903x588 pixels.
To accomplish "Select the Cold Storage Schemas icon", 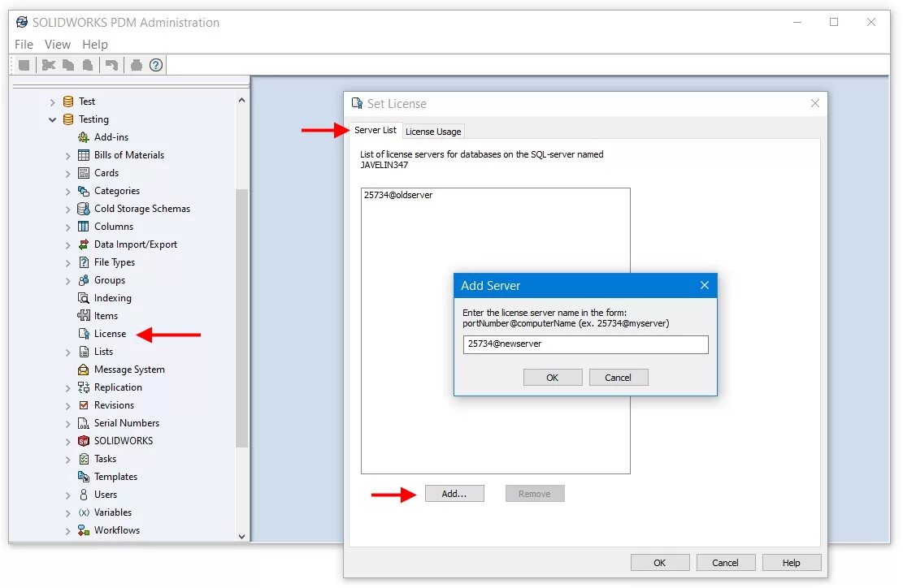I will 84,208.
